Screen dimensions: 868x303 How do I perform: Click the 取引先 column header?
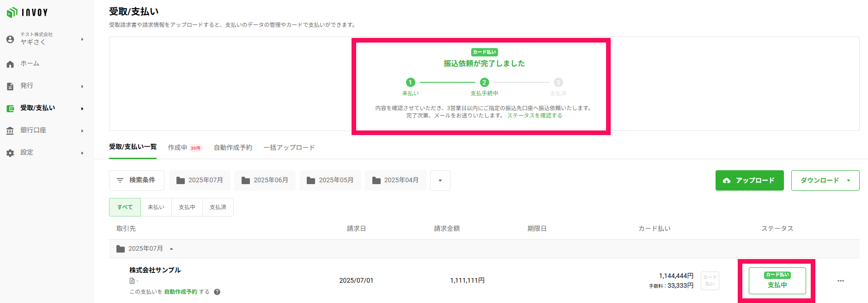[x=126, y=229]
